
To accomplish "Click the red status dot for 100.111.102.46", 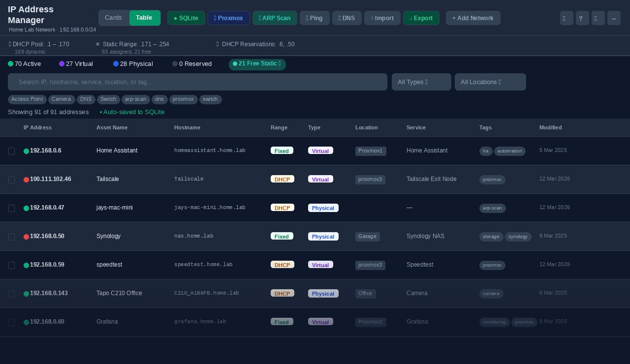I will pos(27,180).
